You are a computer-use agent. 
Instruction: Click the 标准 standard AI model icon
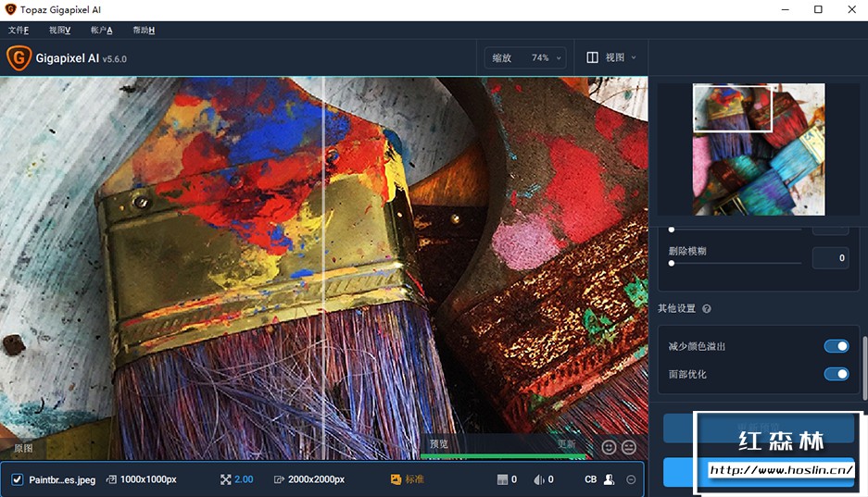coord(396,479)
